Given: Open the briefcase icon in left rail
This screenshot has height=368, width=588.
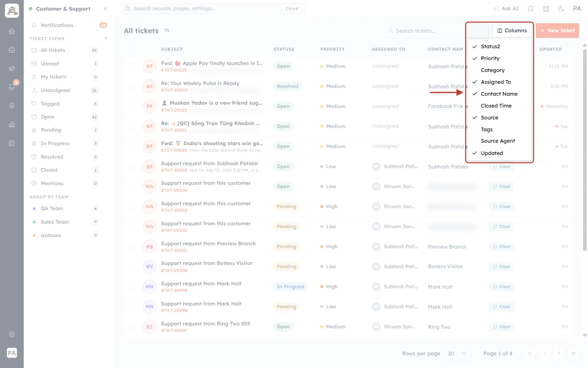Looking at the screenshot, I should [12, 50].
